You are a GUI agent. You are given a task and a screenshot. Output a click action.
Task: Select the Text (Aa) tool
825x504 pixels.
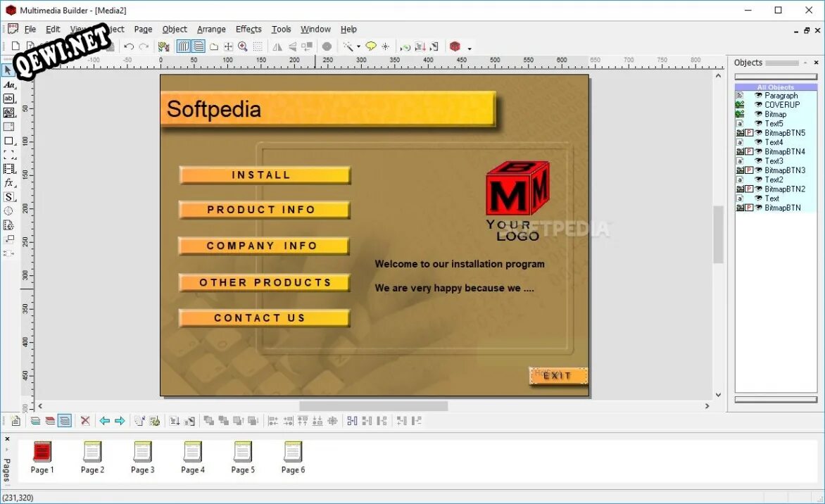pos(9,84)
